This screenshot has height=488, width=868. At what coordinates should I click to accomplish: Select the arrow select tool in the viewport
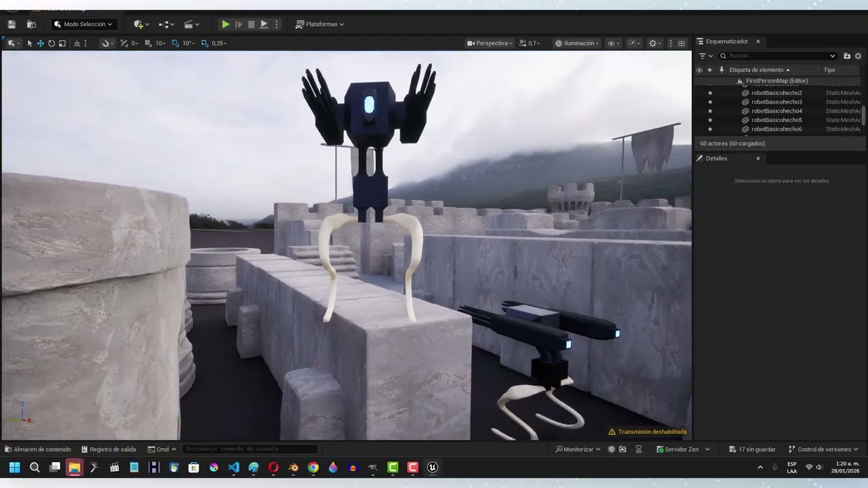click(x=30, y=43)
